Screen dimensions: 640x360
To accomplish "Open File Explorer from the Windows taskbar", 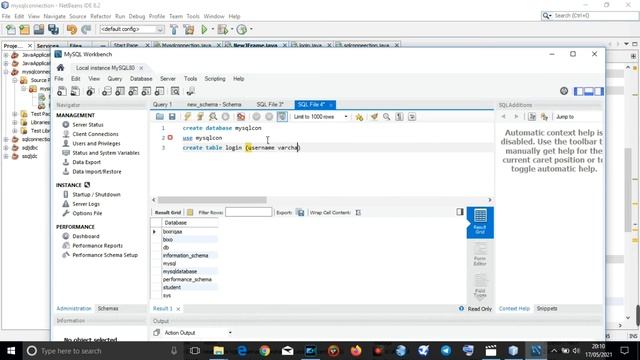I will coord(219,351).
